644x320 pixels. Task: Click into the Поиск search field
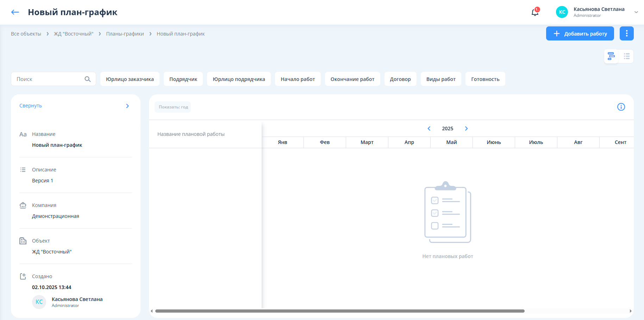click(48, 79)
